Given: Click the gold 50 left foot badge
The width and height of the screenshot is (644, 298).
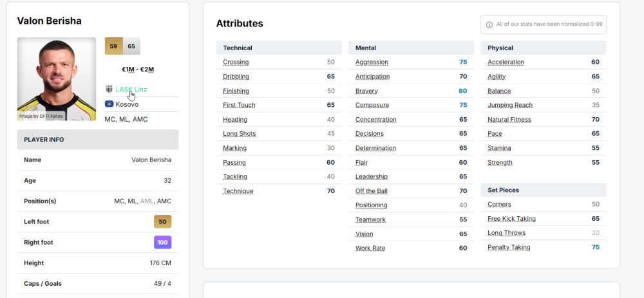Looking at the screenshot, I should click(x=162, y=221).
